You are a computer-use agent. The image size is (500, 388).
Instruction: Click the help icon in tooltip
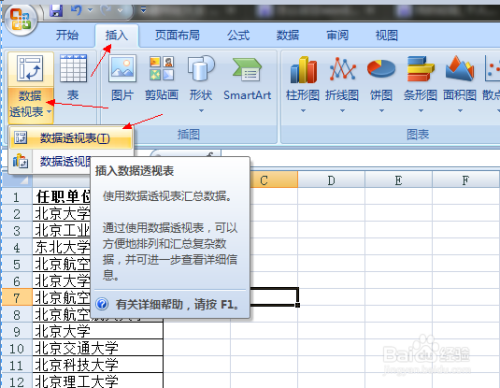coord(102,304)
